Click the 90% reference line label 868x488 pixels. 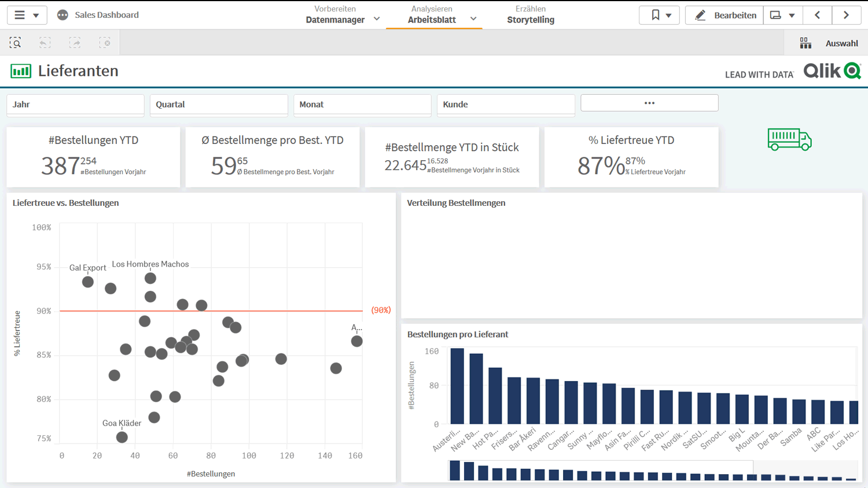[x=381, y=310]
